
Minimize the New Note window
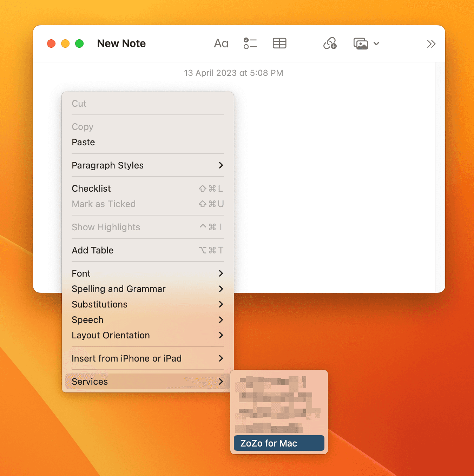[x=65, y=44]
